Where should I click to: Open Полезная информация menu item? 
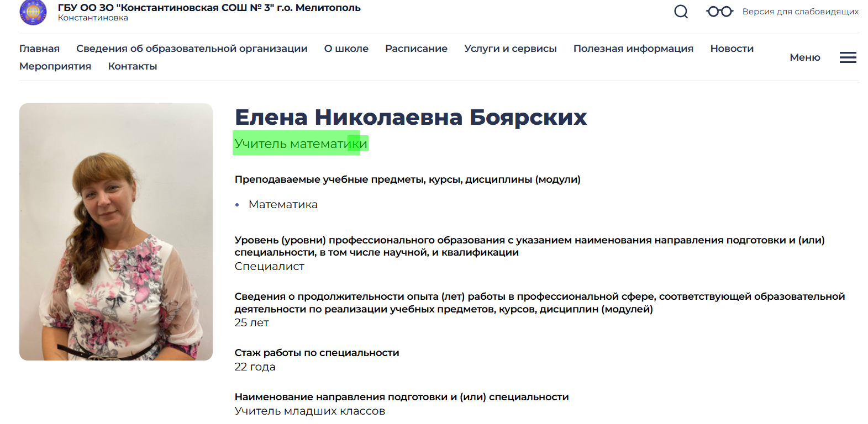pos(633,49)
